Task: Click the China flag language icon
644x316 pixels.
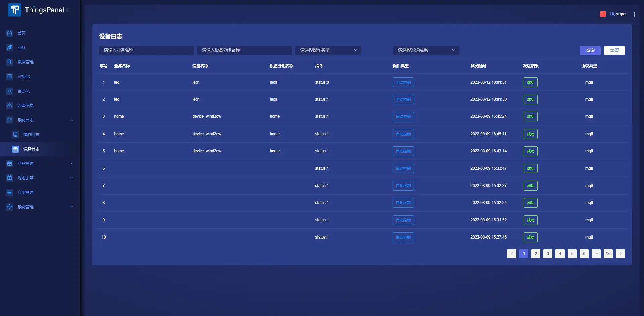Action: pos(603,14)
